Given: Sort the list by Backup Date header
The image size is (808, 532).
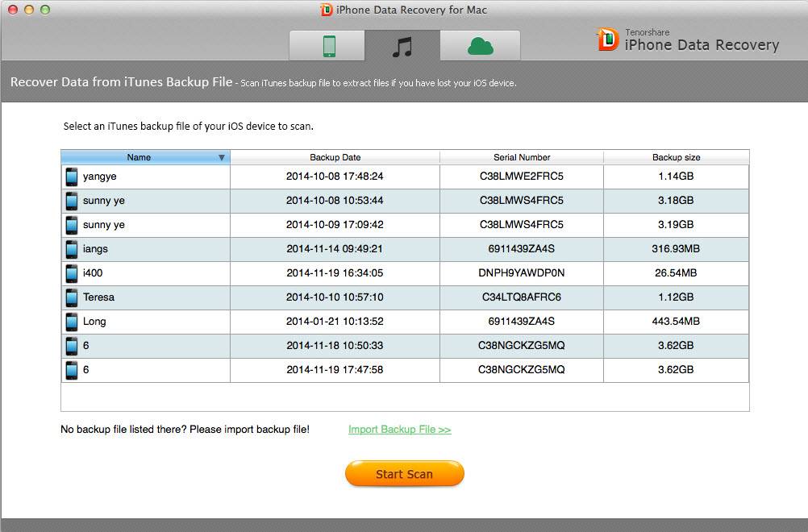Looking at the screenshot, I should [335, 157].
